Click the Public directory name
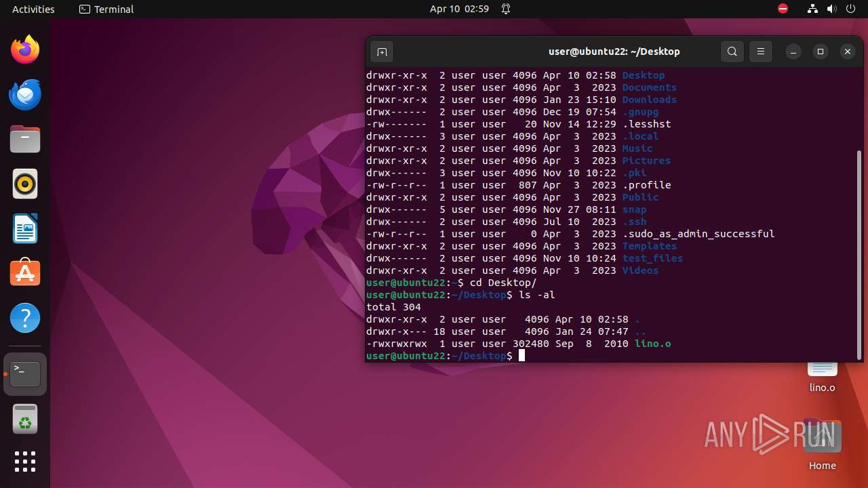The width and height of the screenshot is (868, 488). pyautogui.click(x=641, y=197)
